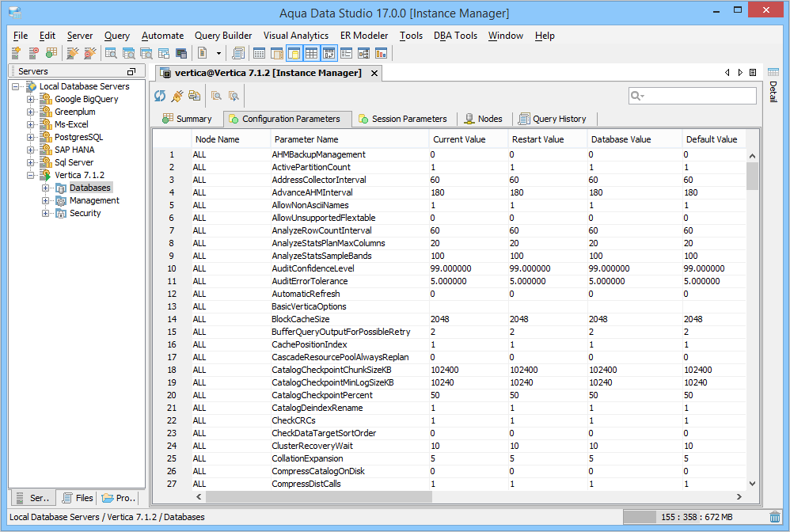Screen dimensions: 790x532
Task: Expand the Greenplum server node
Action: pos(30,112)
